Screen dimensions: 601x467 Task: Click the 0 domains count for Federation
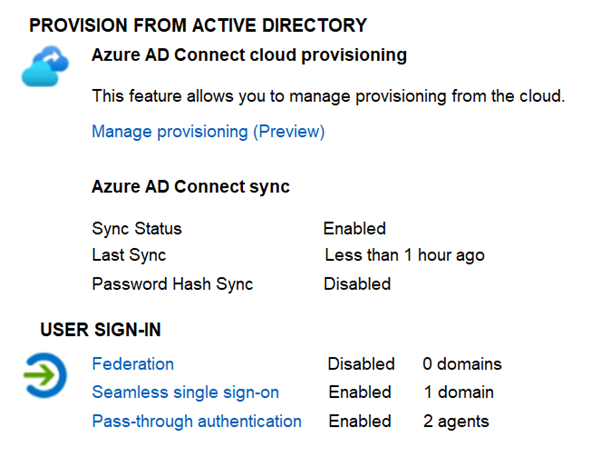[462, 364]
